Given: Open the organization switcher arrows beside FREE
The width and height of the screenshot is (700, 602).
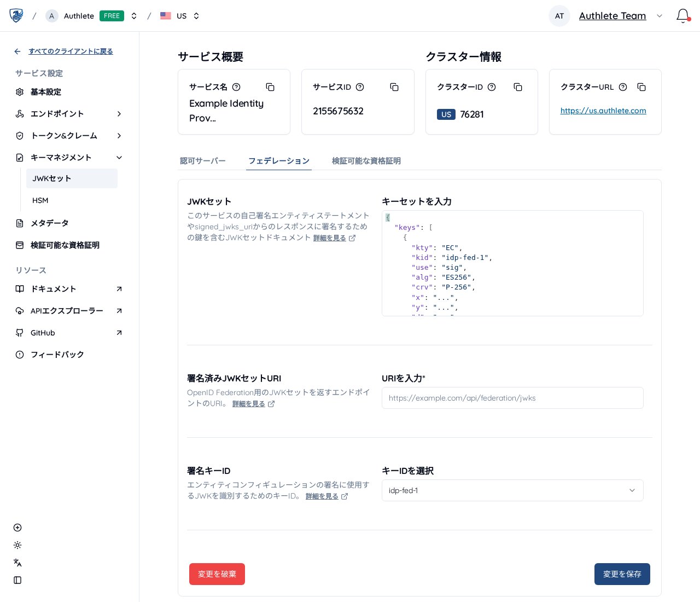Looking at the screenshot, I should pos(134,16).
